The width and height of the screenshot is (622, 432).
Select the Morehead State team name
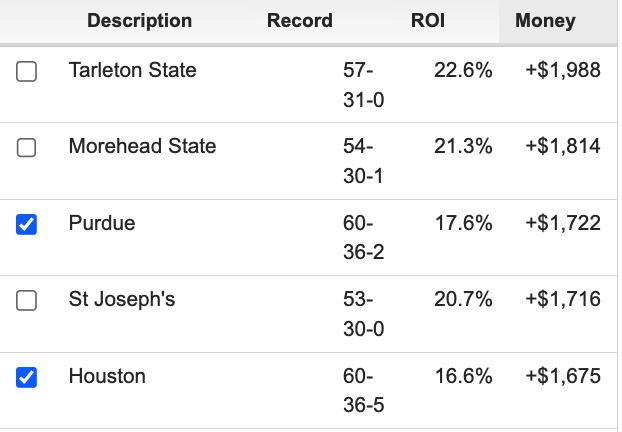point(142,146)
